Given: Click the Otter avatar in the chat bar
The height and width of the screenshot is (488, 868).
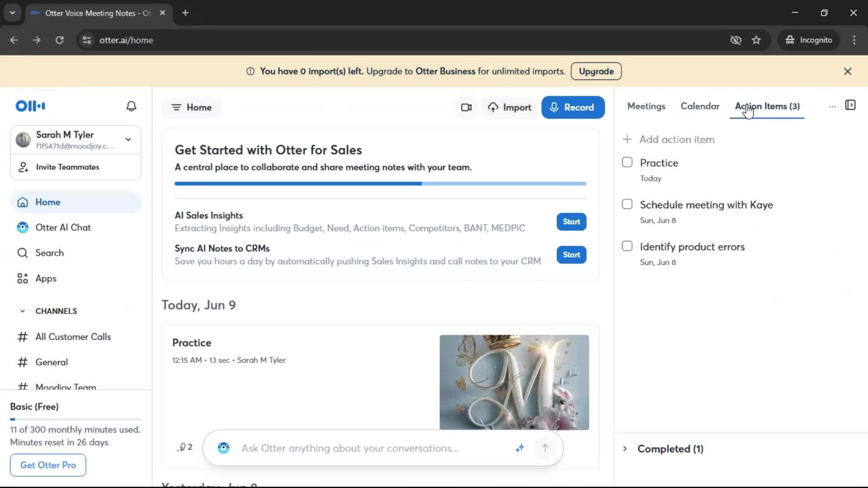Looking at the screenshot, I should [223, 448].
